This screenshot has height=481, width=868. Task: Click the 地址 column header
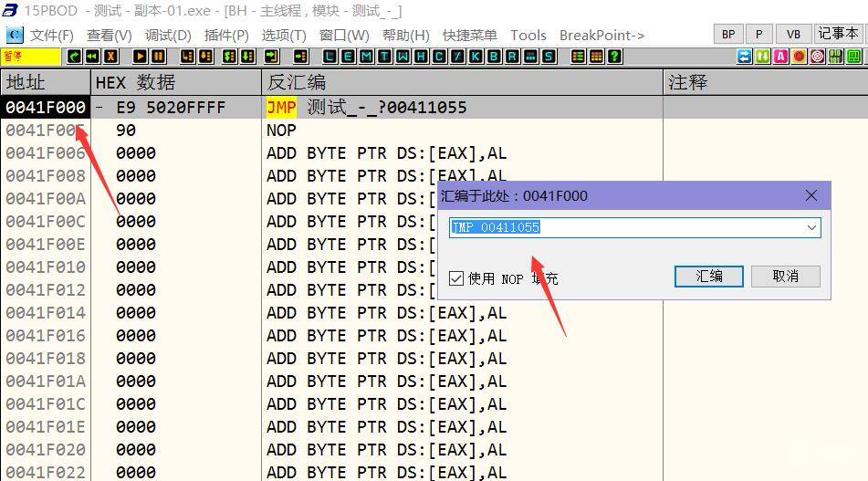(46, 82)
